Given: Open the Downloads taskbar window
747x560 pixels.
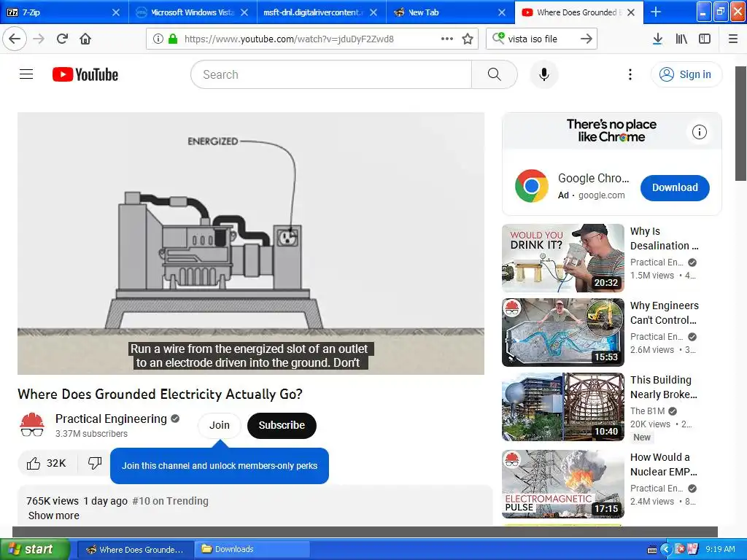Looking at the screenshot, I should [253, 549].
